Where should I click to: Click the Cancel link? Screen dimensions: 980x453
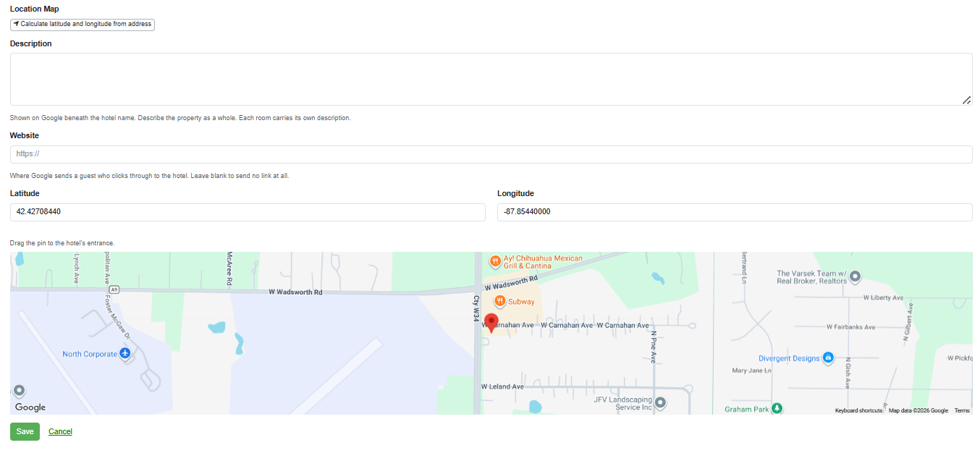[60, 431]
